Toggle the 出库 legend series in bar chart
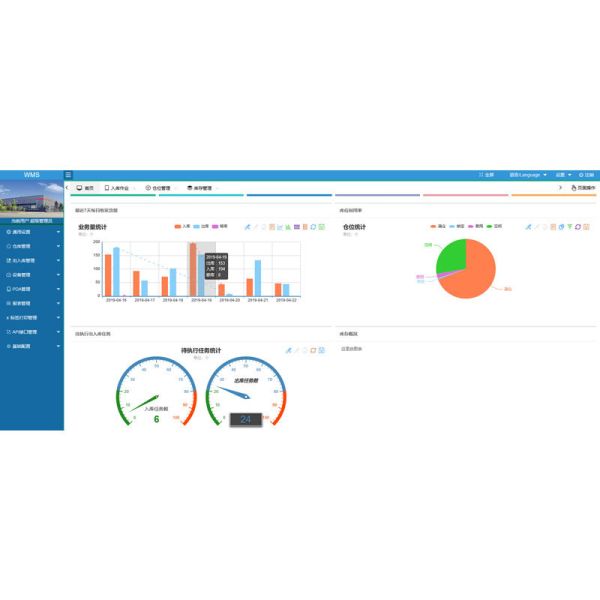This screenshot has height=600, width=600. click(200, 227)
